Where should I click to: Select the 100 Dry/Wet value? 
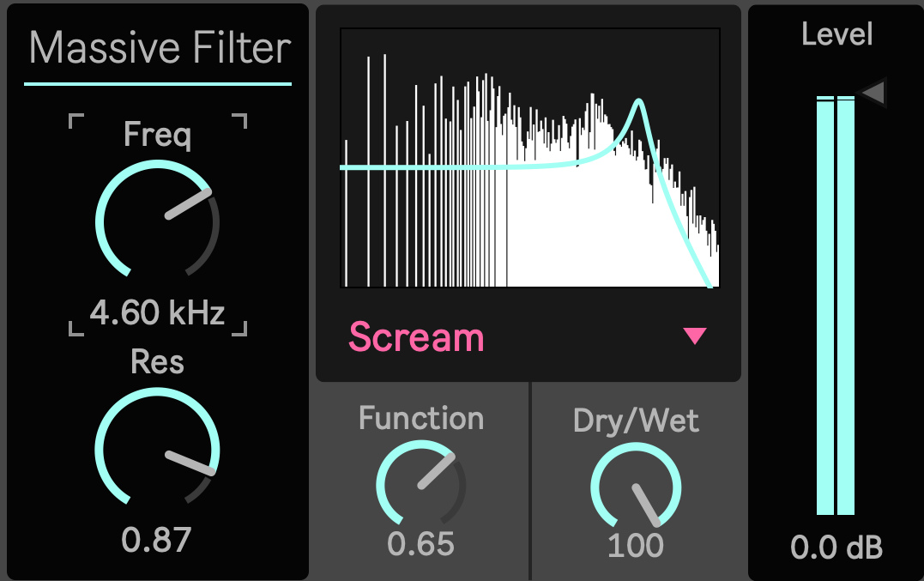pyautogui.click(x=636, y=545)
